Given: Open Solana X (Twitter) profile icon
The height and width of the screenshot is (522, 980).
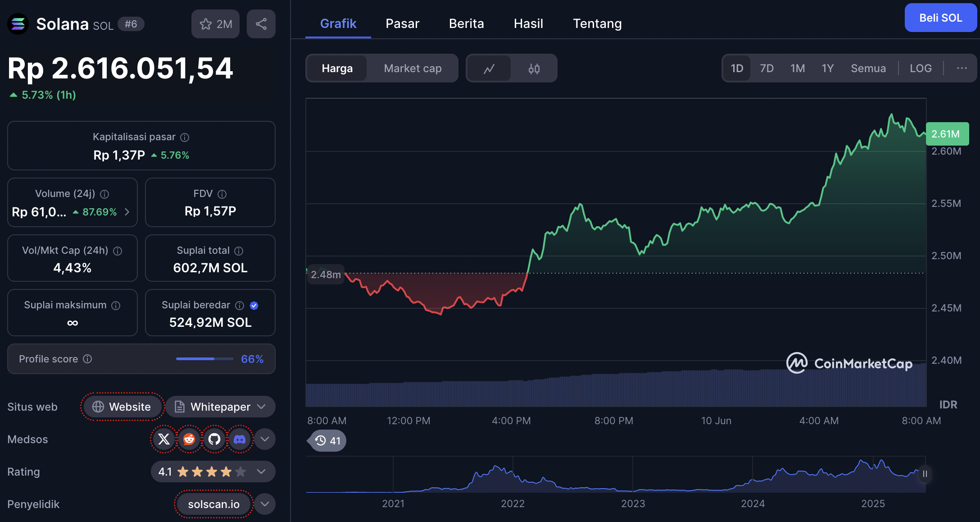Looking at the screenshot, I should (164, 439).
